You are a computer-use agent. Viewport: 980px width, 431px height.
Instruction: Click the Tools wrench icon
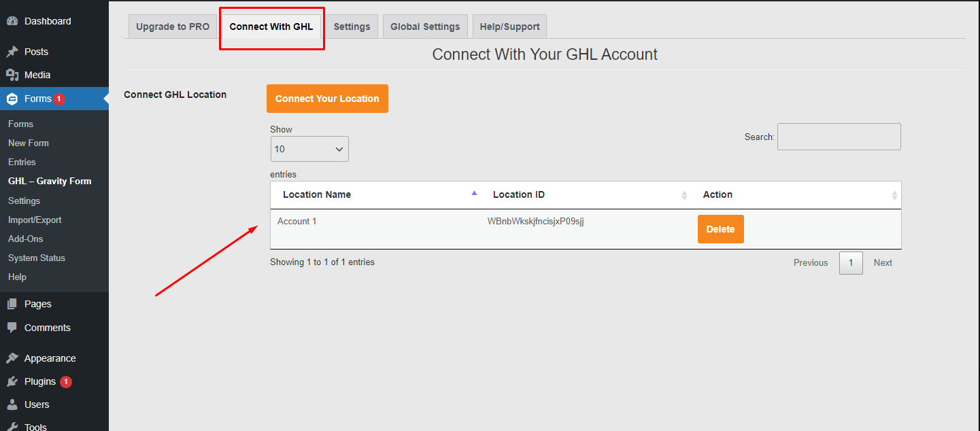(x=12, y=427)
